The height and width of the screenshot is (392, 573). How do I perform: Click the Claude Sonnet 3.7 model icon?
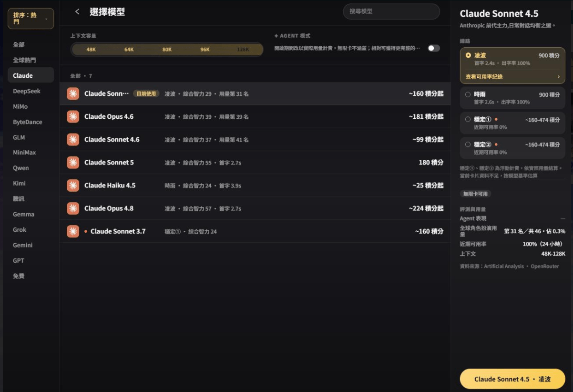click(73, 231)
